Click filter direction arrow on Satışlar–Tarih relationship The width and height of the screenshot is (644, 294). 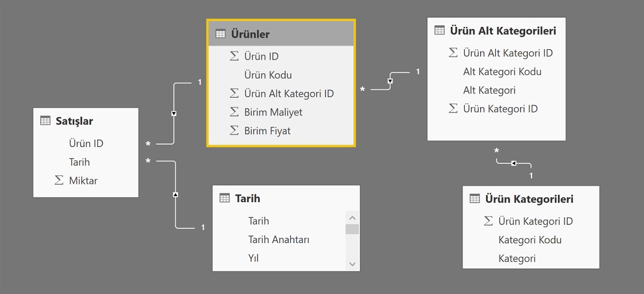coord(176,194)
